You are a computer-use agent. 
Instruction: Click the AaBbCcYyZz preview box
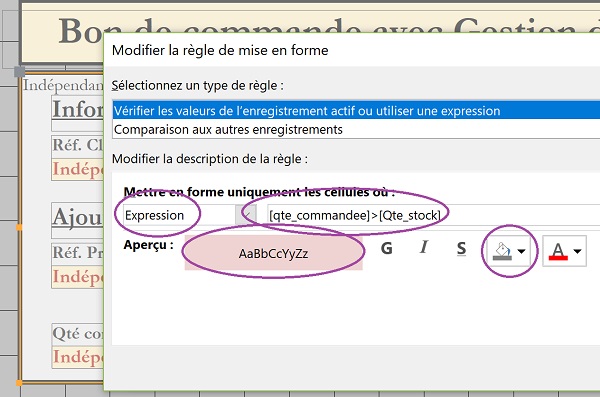coord(273,253)
